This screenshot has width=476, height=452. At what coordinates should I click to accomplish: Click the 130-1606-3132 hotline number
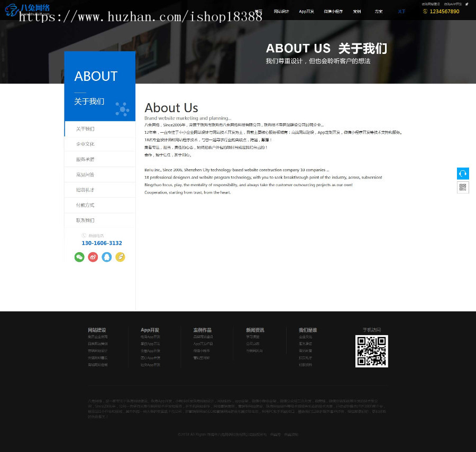(102, 243)
